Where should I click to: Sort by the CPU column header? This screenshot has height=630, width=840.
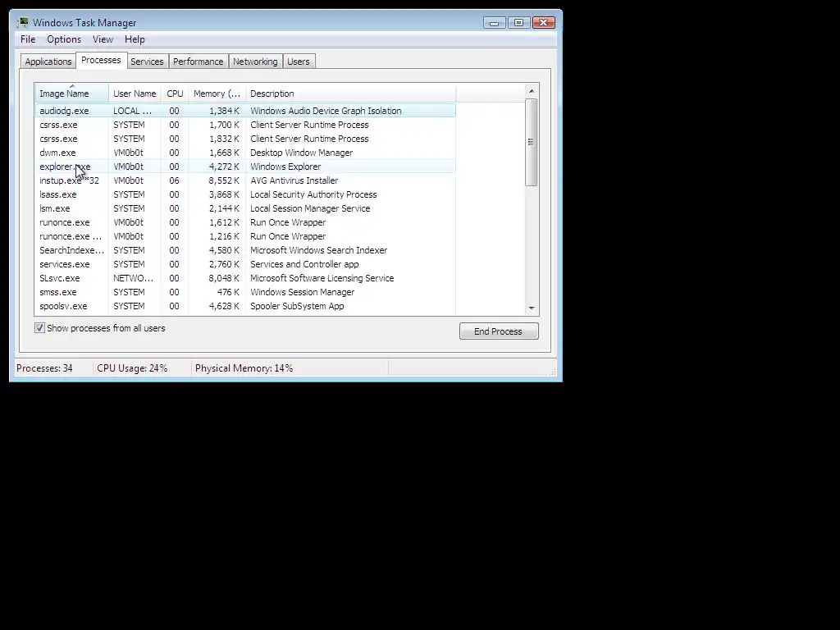click(x=175, y=94)
